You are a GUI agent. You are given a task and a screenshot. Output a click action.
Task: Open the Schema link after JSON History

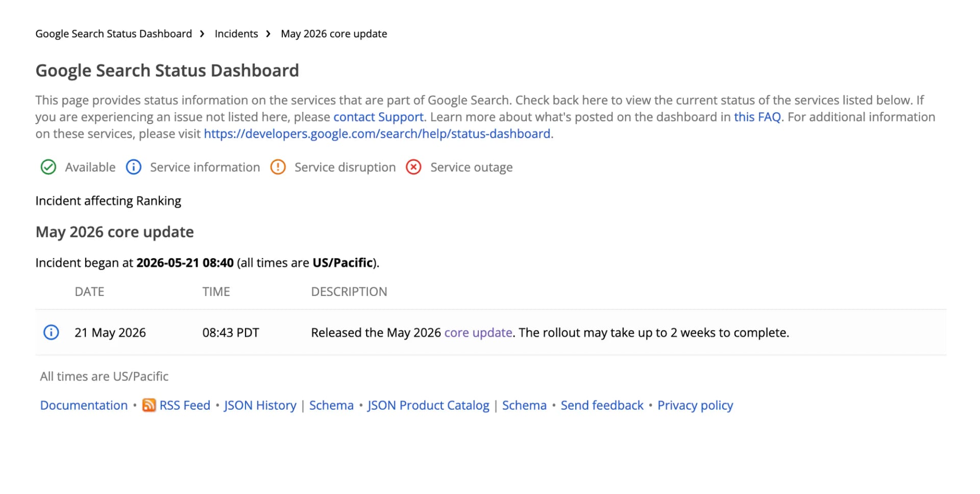click(331, 405)
